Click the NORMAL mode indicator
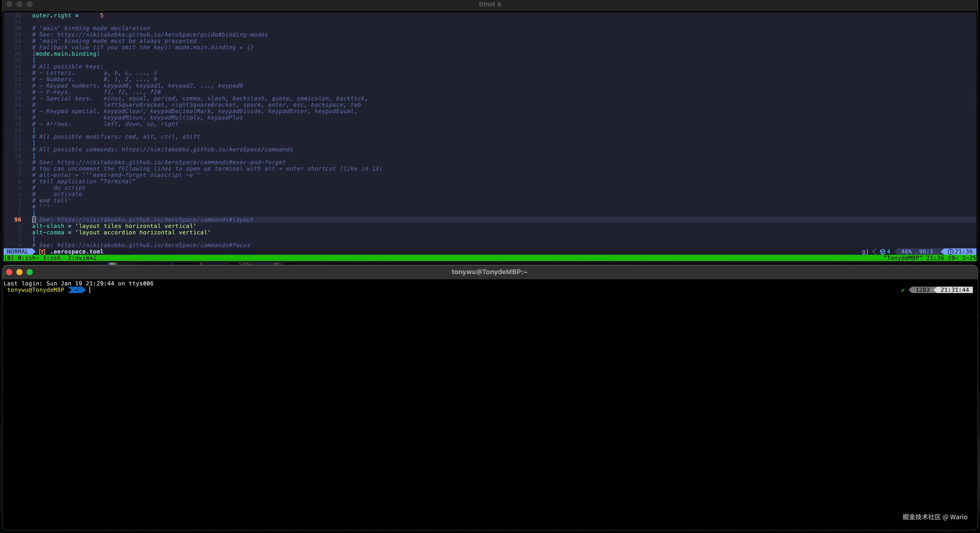Image resolution: width=980 pixels, height=533 pixels. pos(17,252)
